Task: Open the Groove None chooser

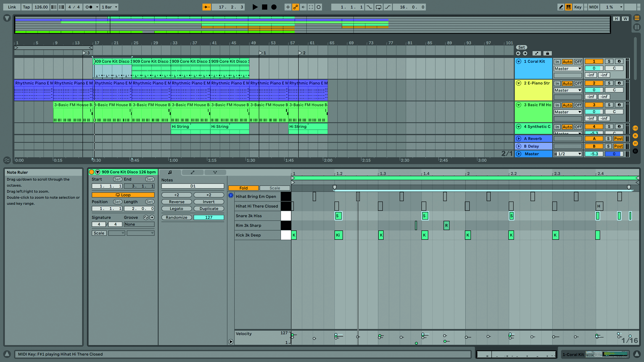Action: [139, 224]
